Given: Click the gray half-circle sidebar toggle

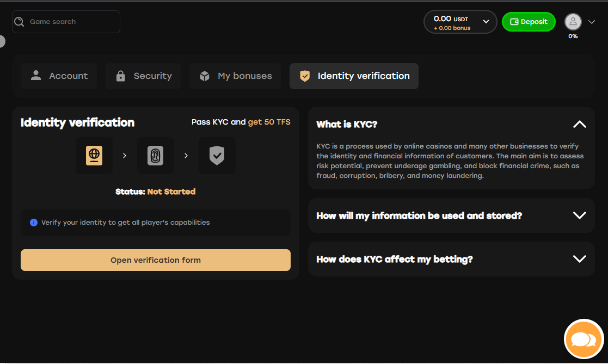Looking at the screenshot, I should 2,41.
